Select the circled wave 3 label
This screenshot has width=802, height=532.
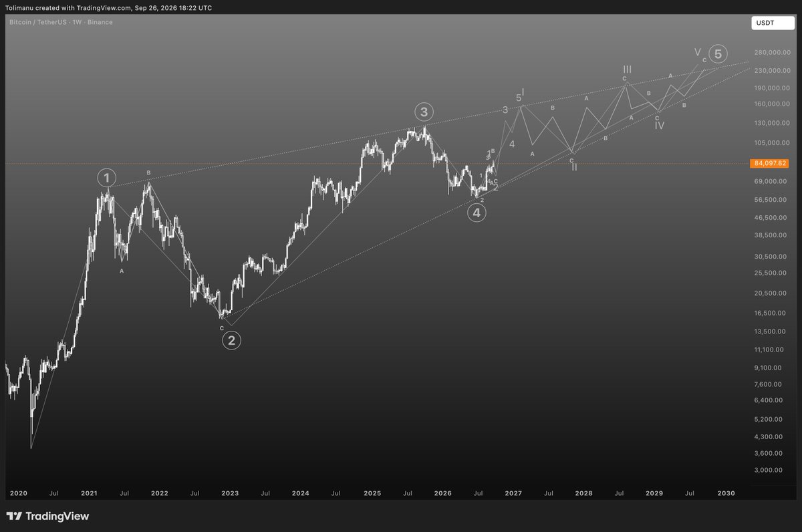[424, 112]
